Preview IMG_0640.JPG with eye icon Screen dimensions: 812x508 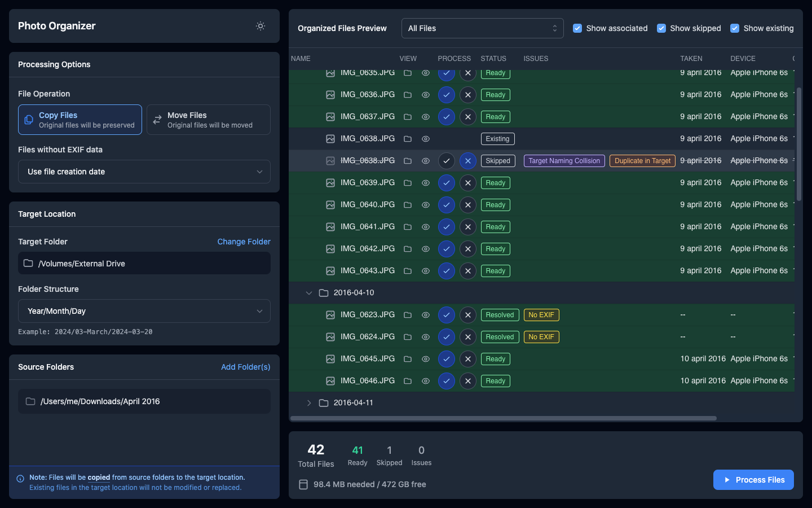tap(426, 205)
